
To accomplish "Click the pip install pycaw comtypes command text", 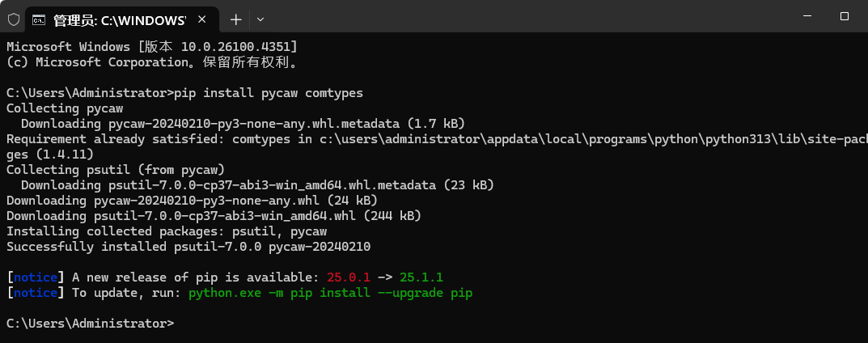I will click(269, 93).
